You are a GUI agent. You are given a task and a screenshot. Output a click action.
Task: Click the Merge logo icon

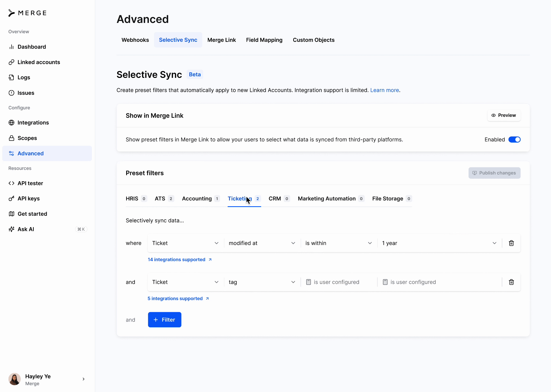point(11,13)
